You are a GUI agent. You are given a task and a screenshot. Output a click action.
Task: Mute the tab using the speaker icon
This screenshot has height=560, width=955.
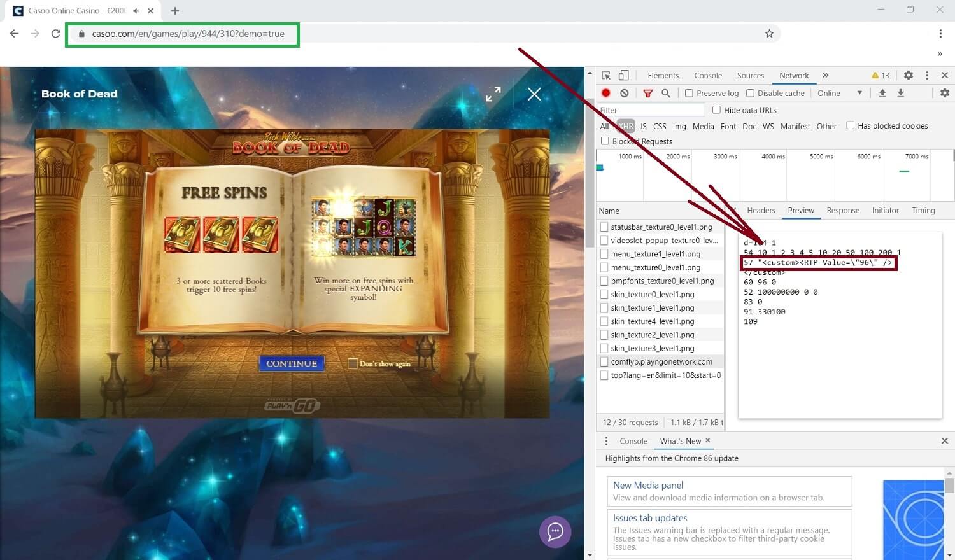[x=136, y=11]
